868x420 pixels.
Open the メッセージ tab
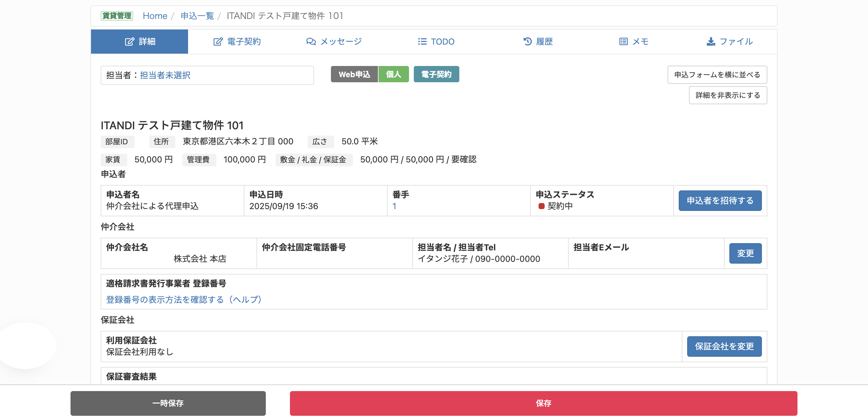tap(334, 41)
